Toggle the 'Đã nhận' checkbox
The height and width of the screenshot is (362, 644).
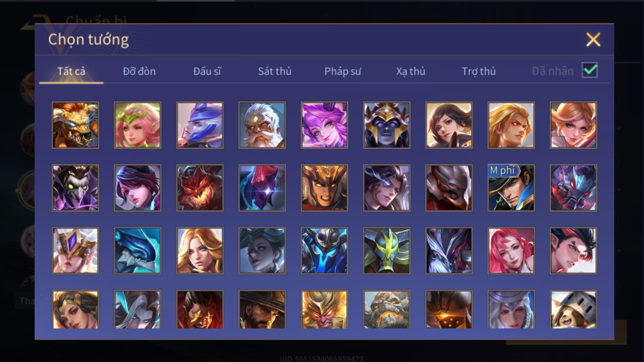pos(589,70)
